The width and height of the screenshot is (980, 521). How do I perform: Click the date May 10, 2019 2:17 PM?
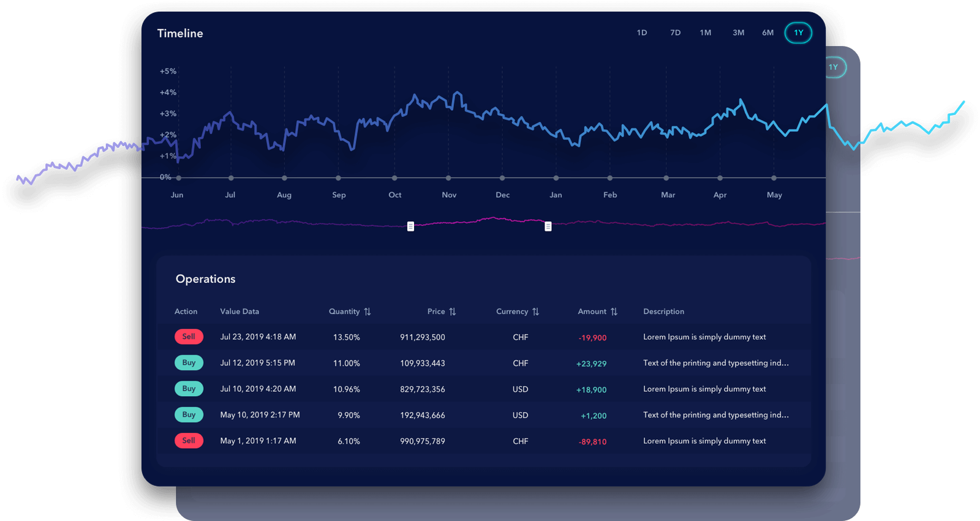(260, 415)
